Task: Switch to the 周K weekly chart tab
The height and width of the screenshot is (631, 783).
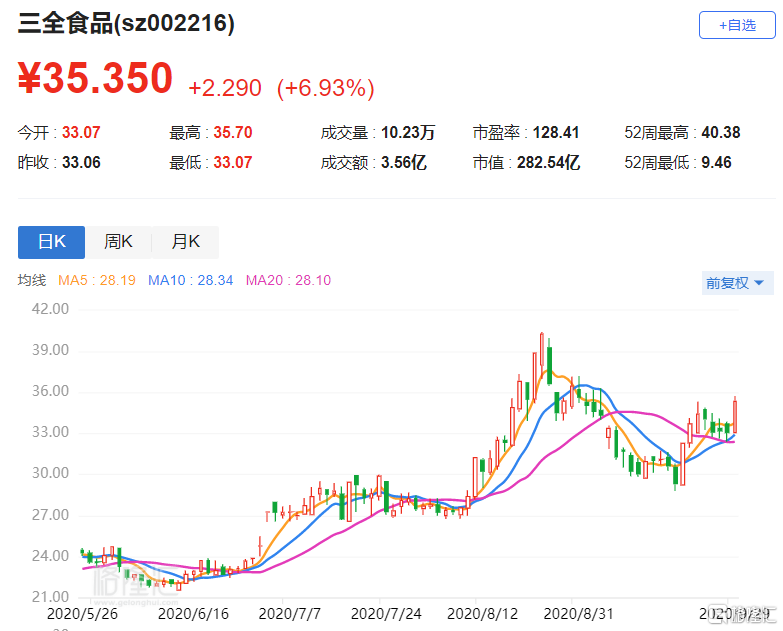Action: pos(118,242)
